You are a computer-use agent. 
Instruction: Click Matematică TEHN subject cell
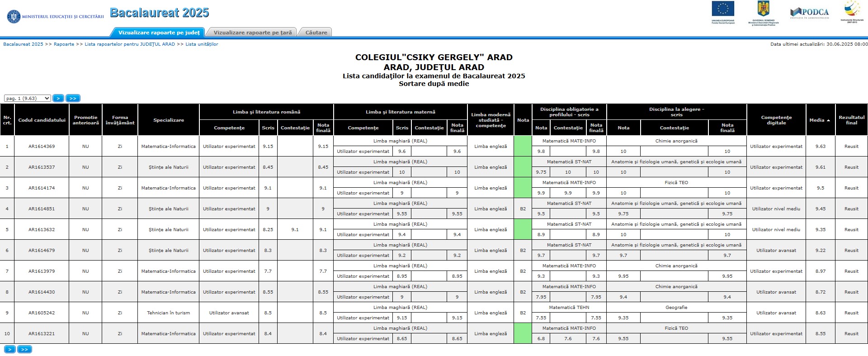[569, 308]
